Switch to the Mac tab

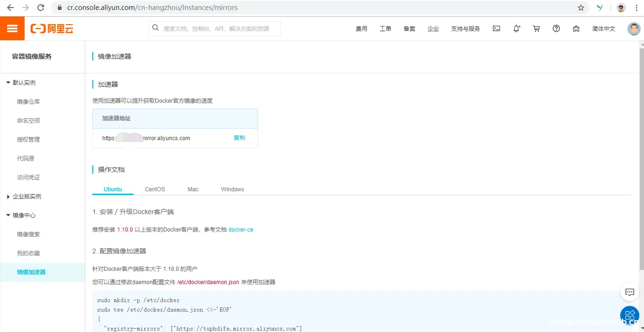click(x=193, y=189)
